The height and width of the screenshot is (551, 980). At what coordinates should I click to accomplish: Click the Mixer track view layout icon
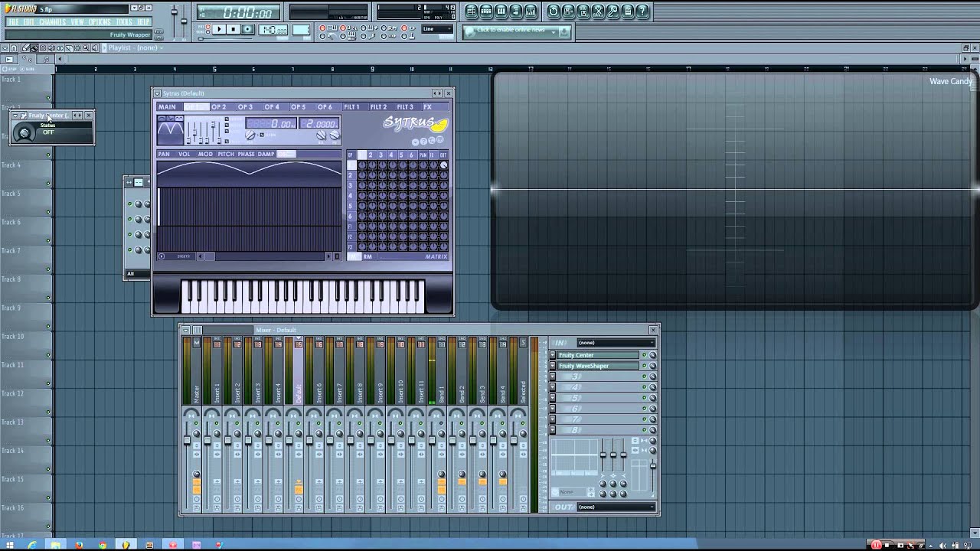tap(197, 330)
